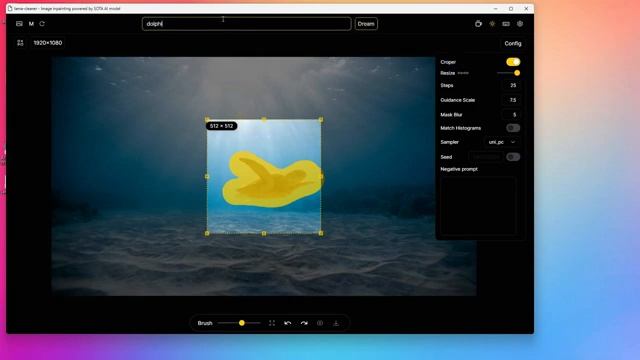Viewport: 640px width, 360px height.
Task: Turn off the Croper switch
Action: tap(513, 62)
